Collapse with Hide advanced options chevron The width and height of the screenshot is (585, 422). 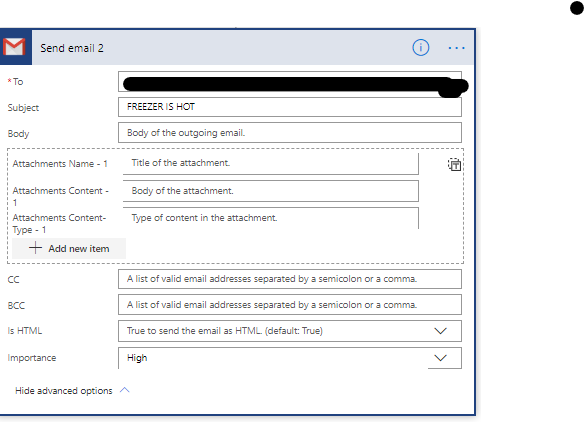pos(125,390)
